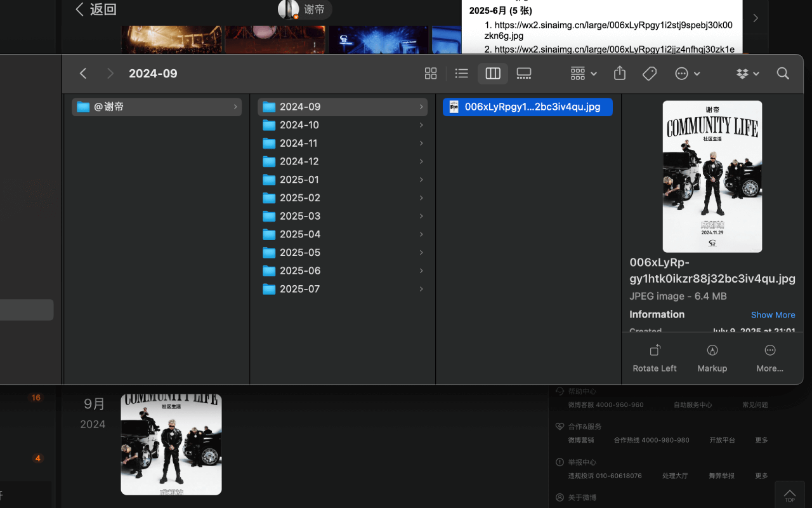Screen dimensions: 812x508
Task: Click the 4 notification badge
Action: click(x=38, y=458)
